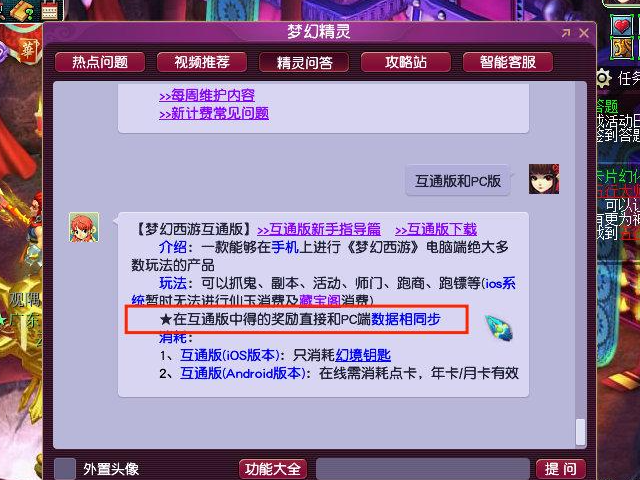640x480 pixels.
Task: Open the settings gear icon next to 任务
Action: [604, 78]
